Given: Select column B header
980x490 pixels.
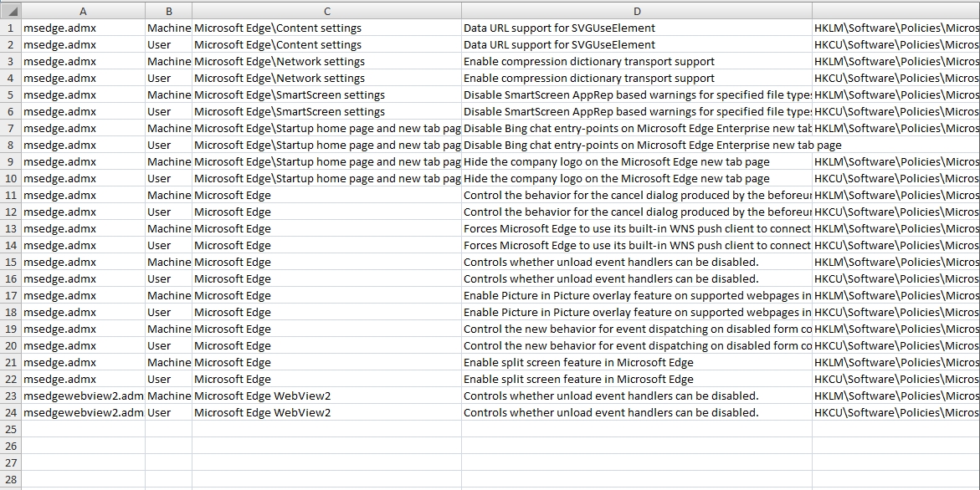Looking at the screenshot, I should (169, 11).
